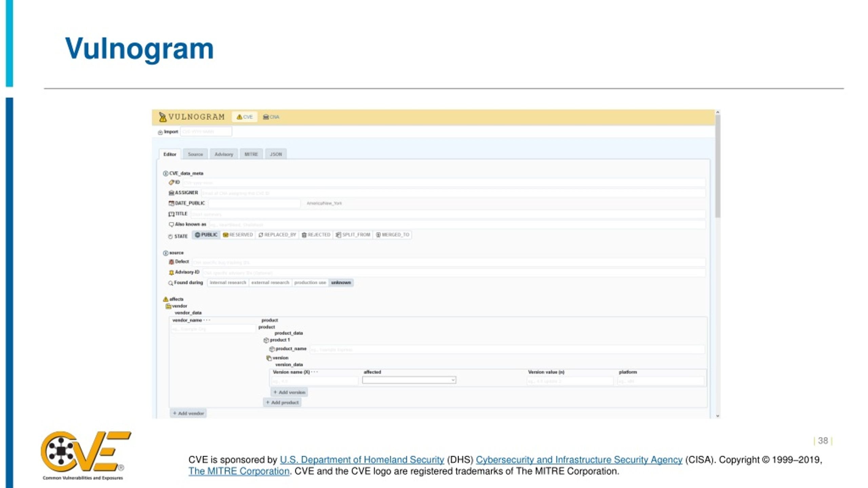Open the DATE_PUBLIC date field
Screen dimensions: 868x488
[254, 203]
